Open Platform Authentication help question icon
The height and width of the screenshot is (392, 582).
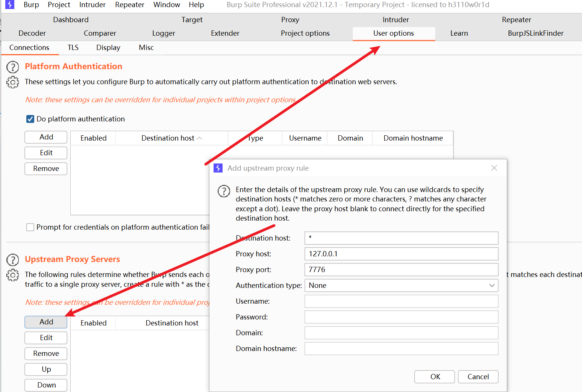[x=13, y=67]
